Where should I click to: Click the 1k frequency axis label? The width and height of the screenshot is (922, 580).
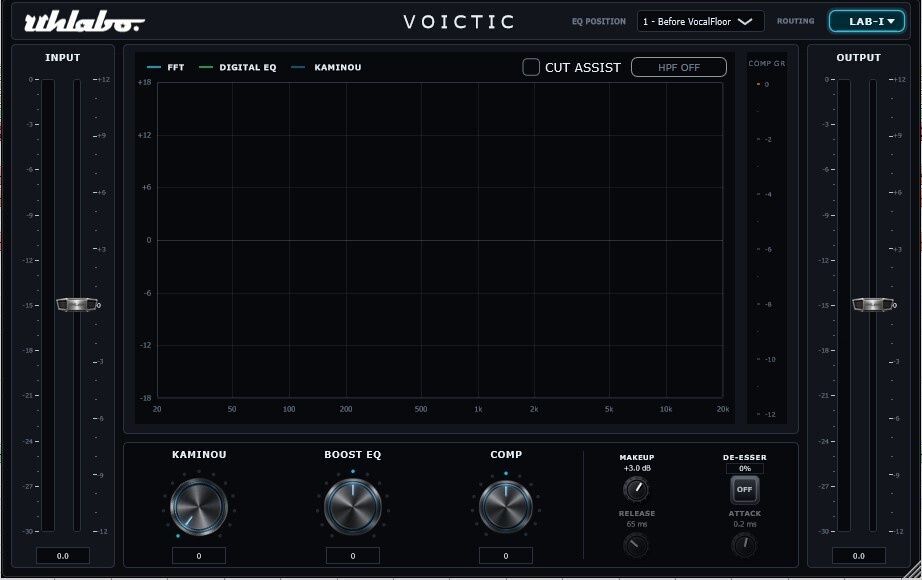478,409
